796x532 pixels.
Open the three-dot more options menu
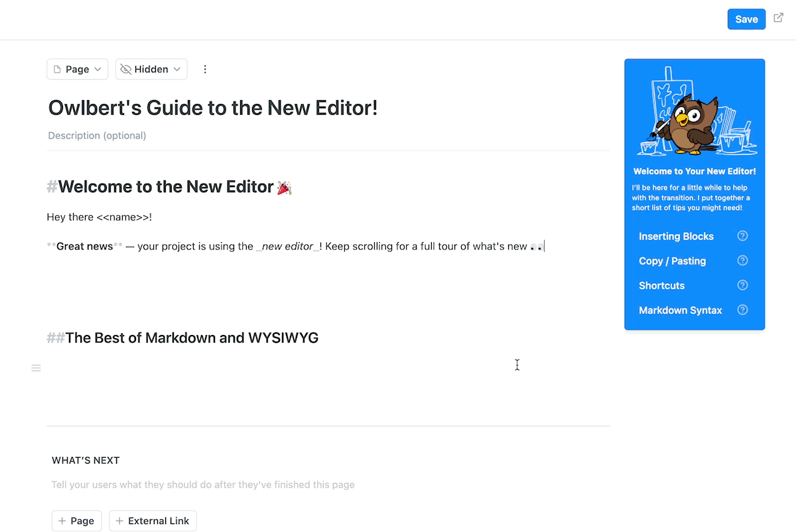(x=205, y=69)
